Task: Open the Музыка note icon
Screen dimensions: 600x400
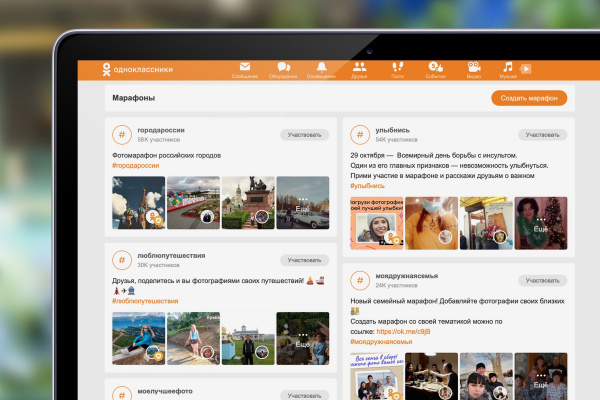Action: 508,68
